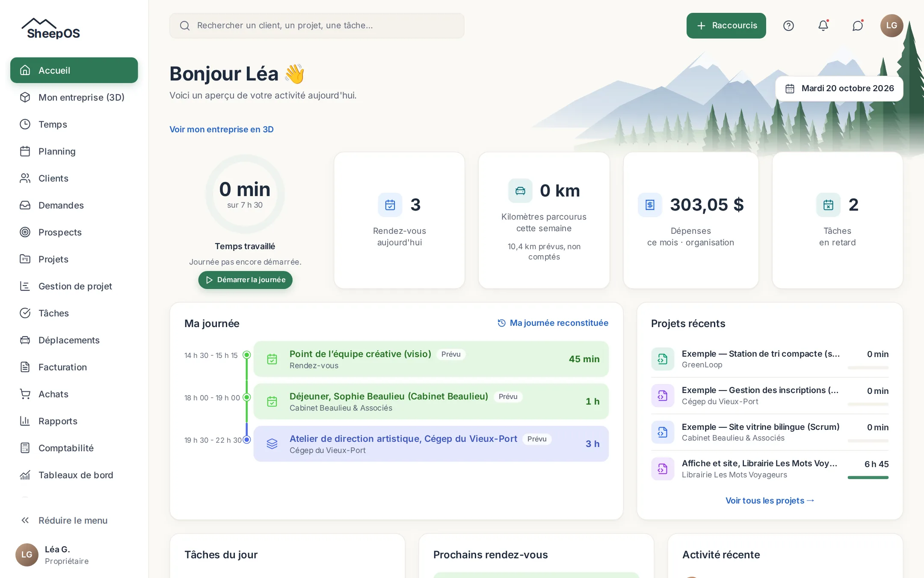This screenshot has width=924, height=578.
Task: Click the Mardi 20 octobre 2026 date badge
Action: point(839,89)
